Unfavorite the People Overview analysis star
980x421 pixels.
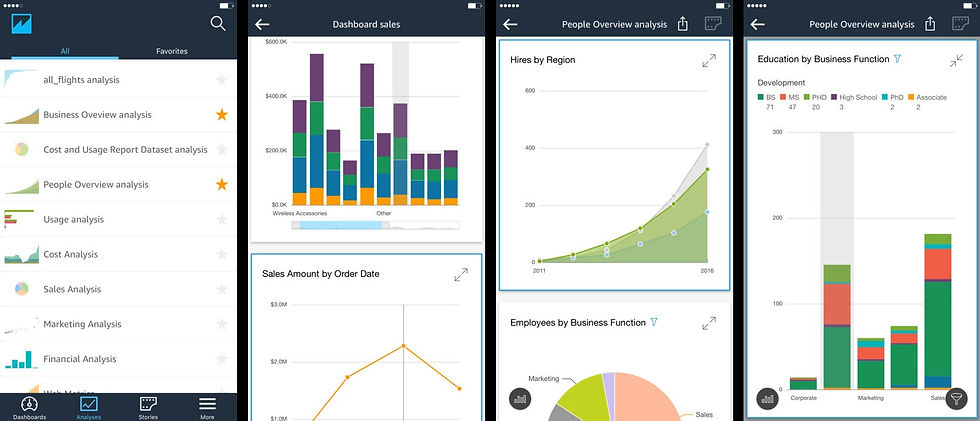(221, 184)
